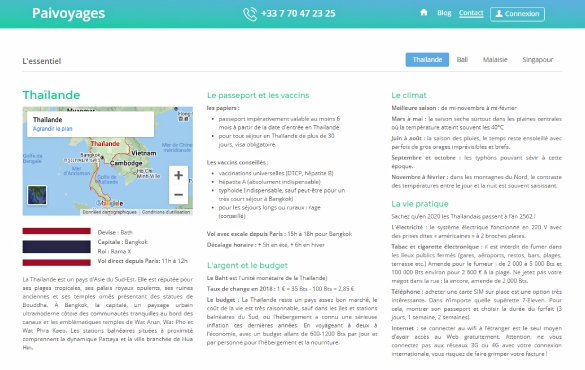Click the phone icon beside the number

click(250, 14)
